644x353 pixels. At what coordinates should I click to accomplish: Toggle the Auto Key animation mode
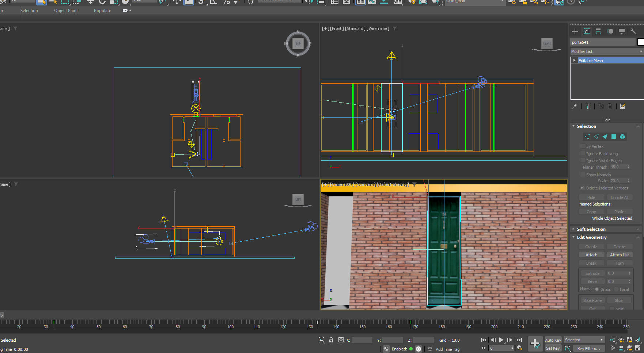[x=553, y=340]
